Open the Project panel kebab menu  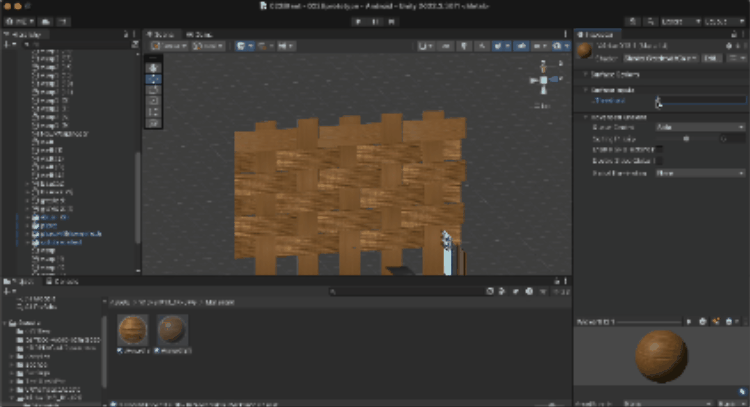coord(565,281)
